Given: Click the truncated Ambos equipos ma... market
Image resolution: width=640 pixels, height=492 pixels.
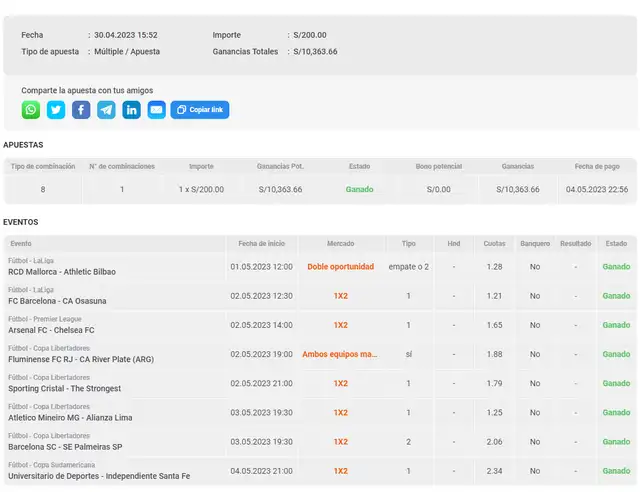Looking at the screenshot, I should click(x=340, y=354).
